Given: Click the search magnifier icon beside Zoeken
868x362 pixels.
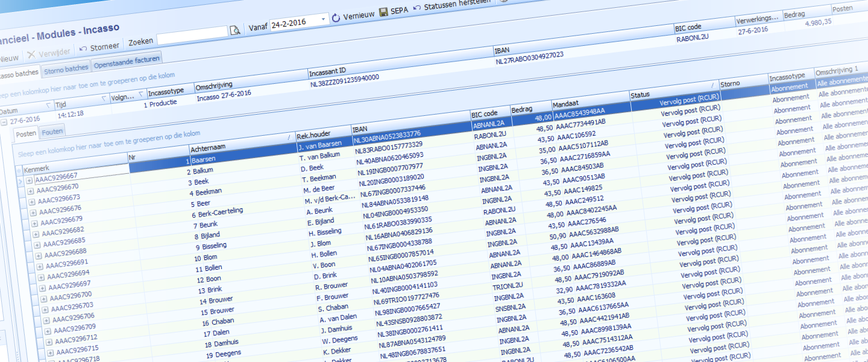Looking at the screenshot, I should [235, 30].
